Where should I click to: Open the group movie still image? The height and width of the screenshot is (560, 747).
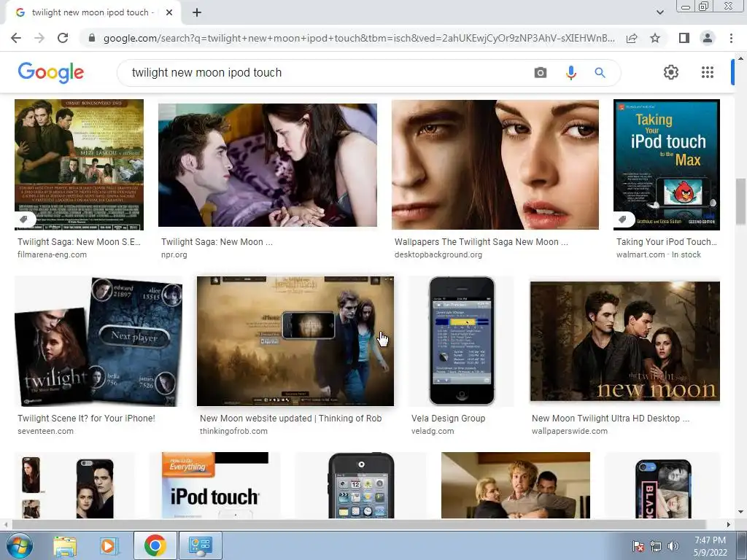tap(516, 485)
